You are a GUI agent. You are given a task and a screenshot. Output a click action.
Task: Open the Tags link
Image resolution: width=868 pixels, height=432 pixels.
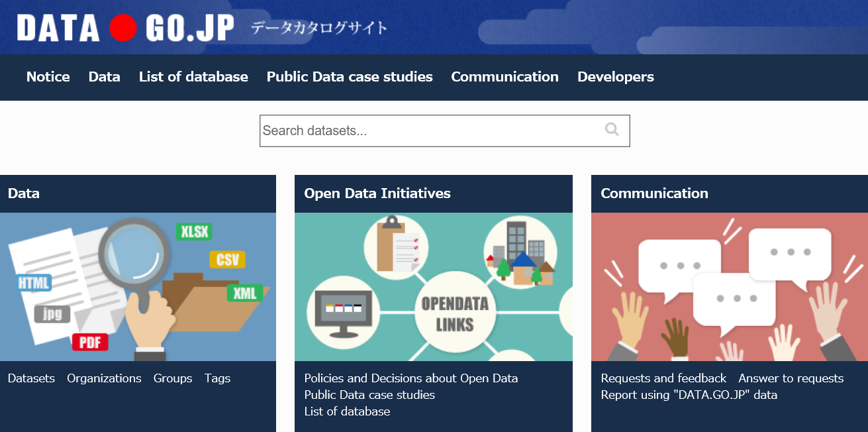(217, 378)
